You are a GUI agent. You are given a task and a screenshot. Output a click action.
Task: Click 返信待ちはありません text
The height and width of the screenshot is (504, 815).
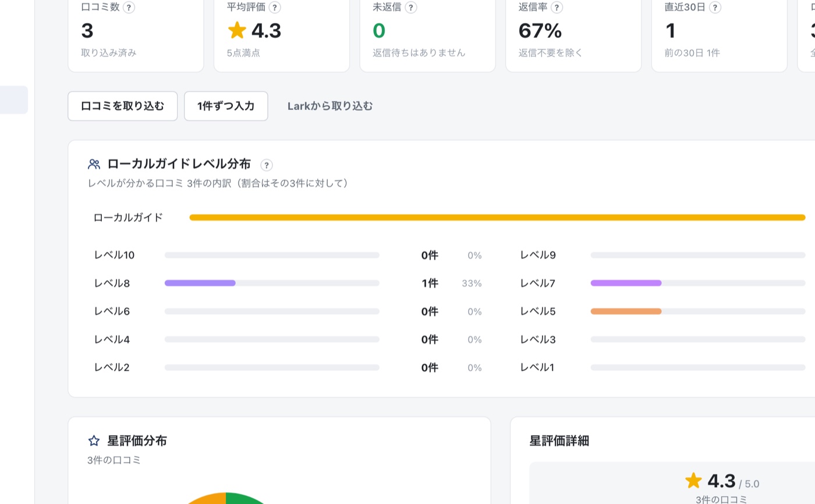419,53
